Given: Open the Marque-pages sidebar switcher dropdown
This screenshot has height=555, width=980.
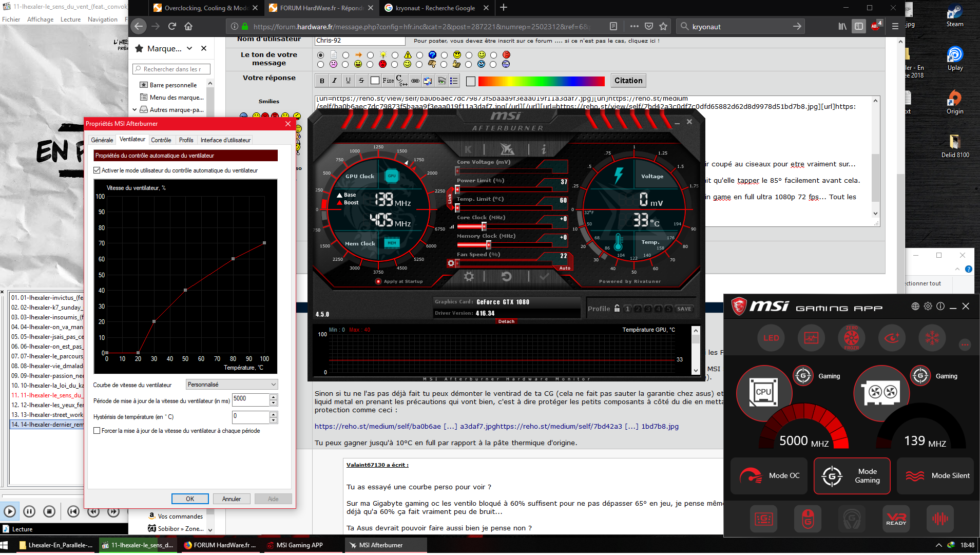Looking at the screenshot, I should point(189,48).
